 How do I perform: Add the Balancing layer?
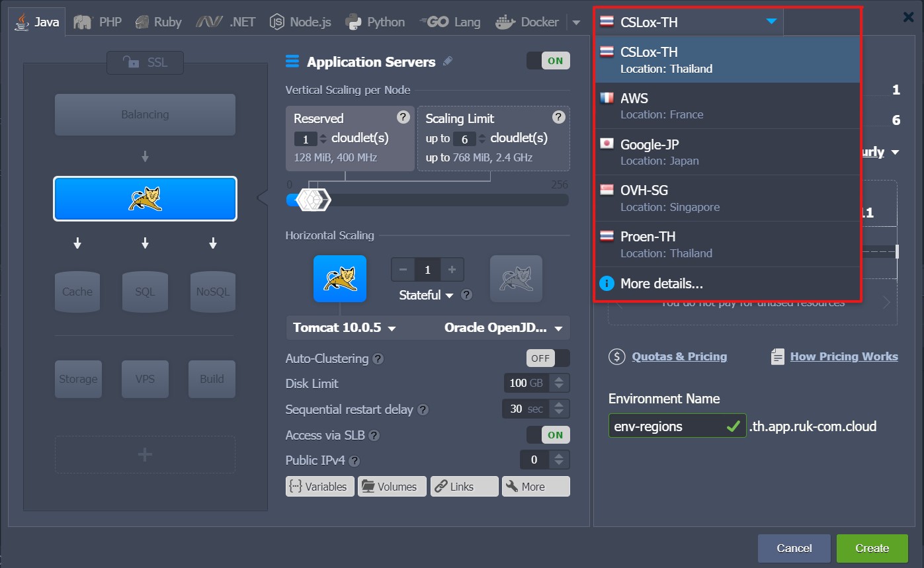pos(145,114)
